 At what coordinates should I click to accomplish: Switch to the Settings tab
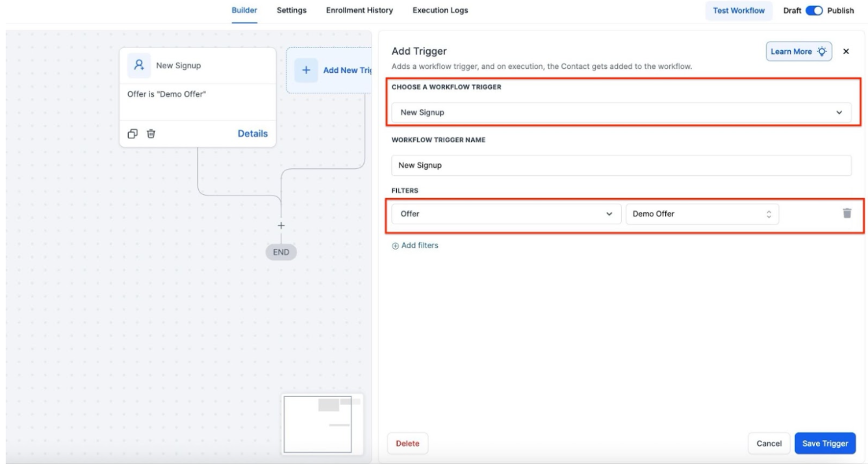[292, 10]
